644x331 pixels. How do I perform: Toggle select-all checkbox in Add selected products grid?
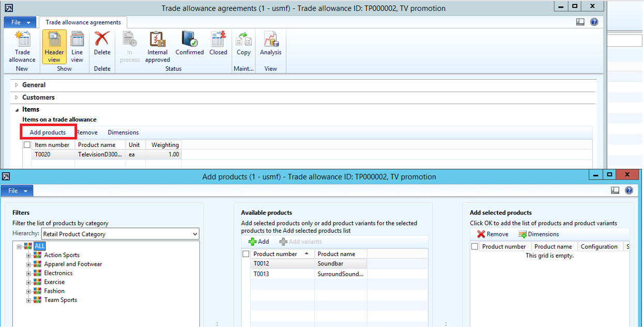[x=474, y=247]
